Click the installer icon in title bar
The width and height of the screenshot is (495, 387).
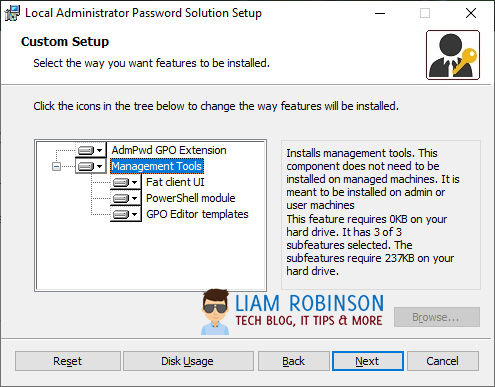(12, 13)
